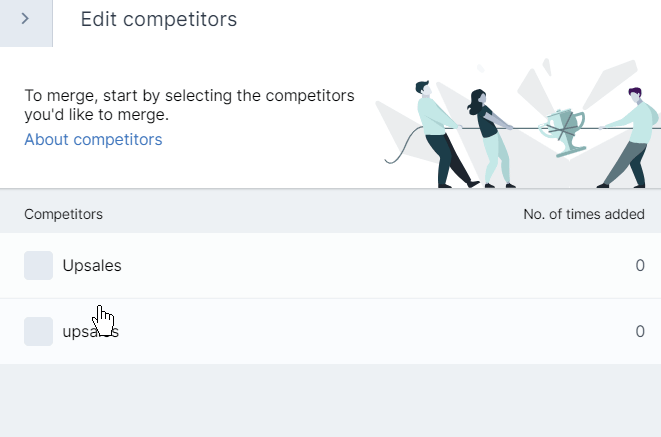The width and height of the screenshot is (661, 437).
Task: Tick the checkbox next to Upsales
Action: click(38, 265)
